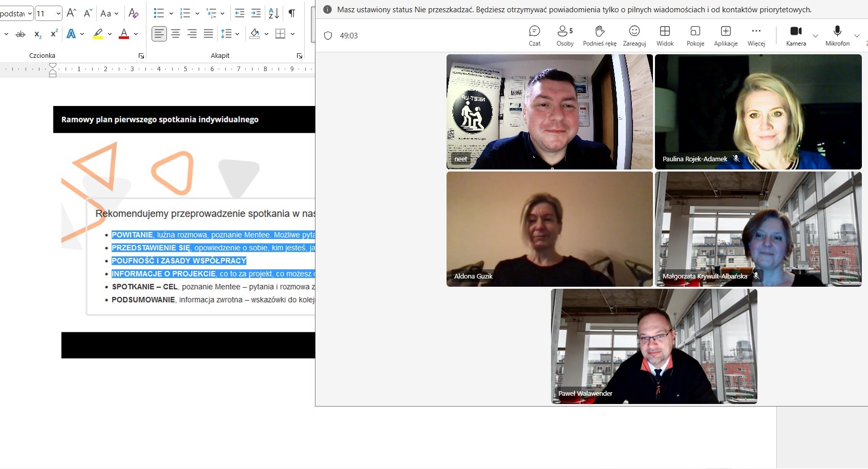
Task: Open the Aplikacje apps panel
Action: (726, 36)
